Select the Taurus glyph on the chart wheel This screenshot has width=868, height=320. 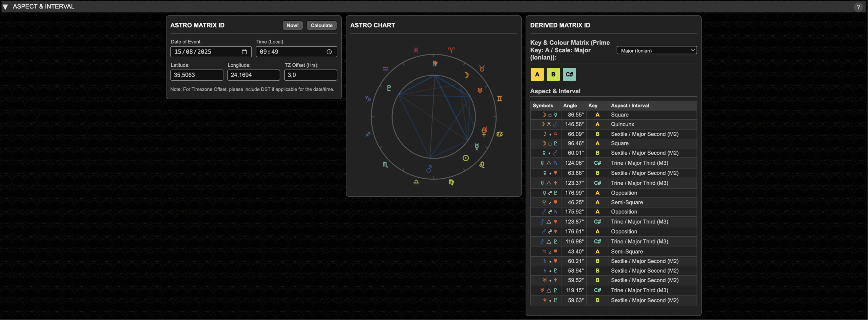pos(482,68)
